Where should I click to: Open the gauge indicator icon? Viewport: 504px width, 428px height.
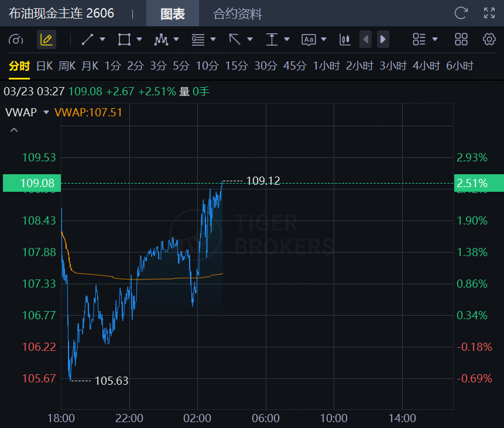click(x=16, y=40)
